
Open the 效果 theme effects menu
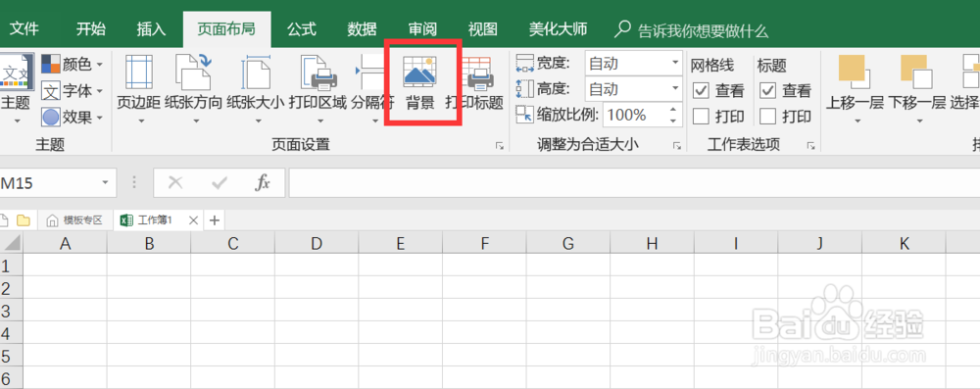[x=73, y=117]
